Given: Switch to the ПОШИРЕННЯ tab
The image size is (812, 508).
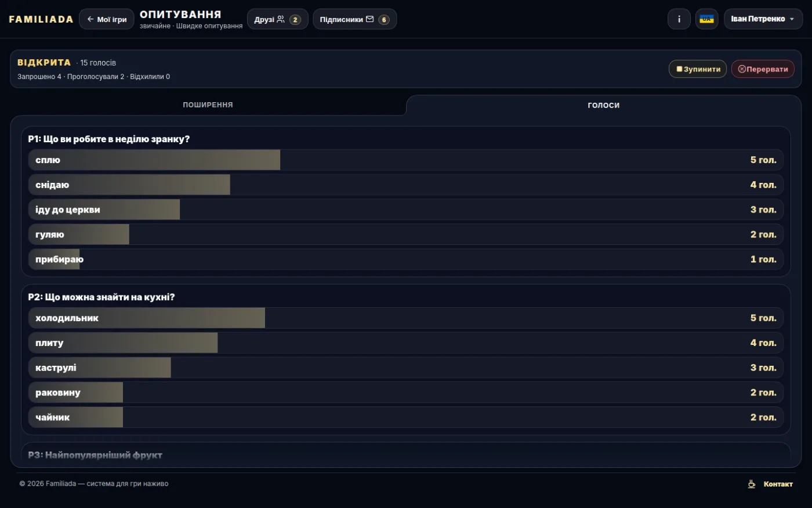Looking at the screenshot, I should pos(208,105).
